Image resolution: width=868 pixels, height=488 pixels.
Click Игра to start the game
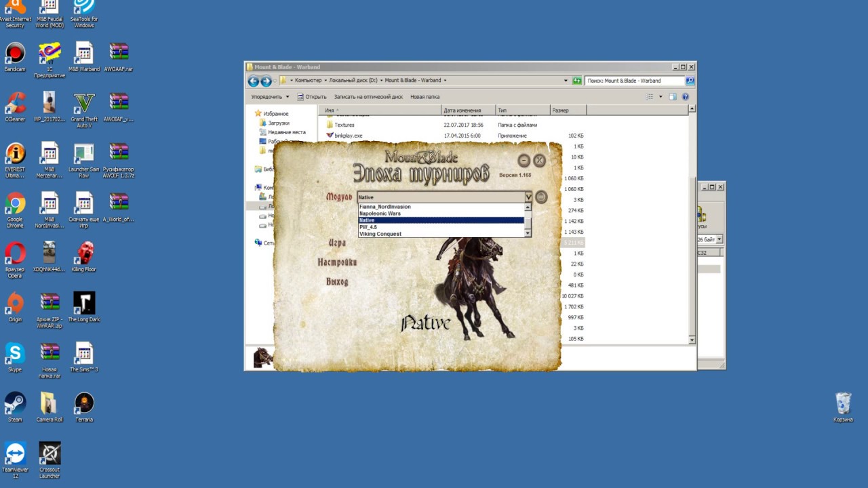click(337, 243)
